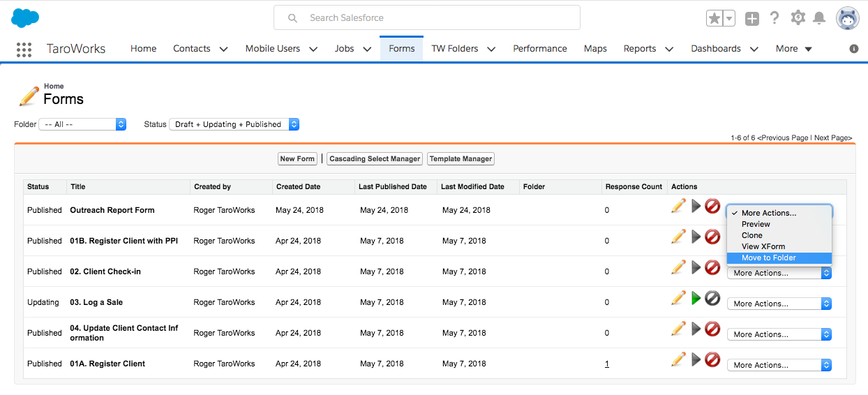This screenshot has height=395, width=868.
Task: Expand the Jobs tab chevron
Action: click(x=367, y=49)
